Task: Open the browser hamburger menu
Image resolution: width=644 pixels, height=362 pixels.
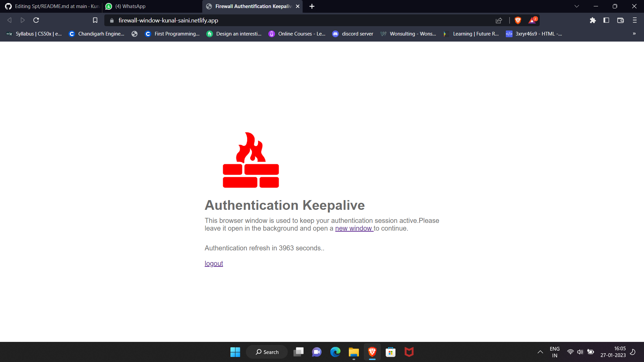Action: [635, 20]
